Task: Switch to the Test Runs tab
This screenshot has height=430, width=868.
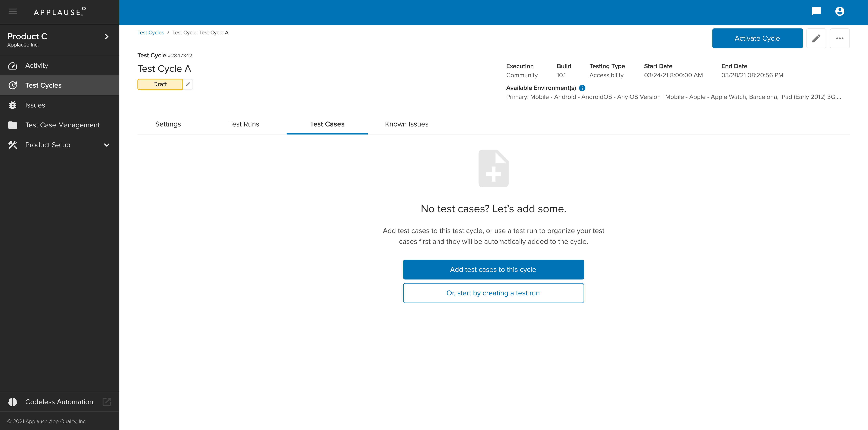Action: click(x=244, y=124)
